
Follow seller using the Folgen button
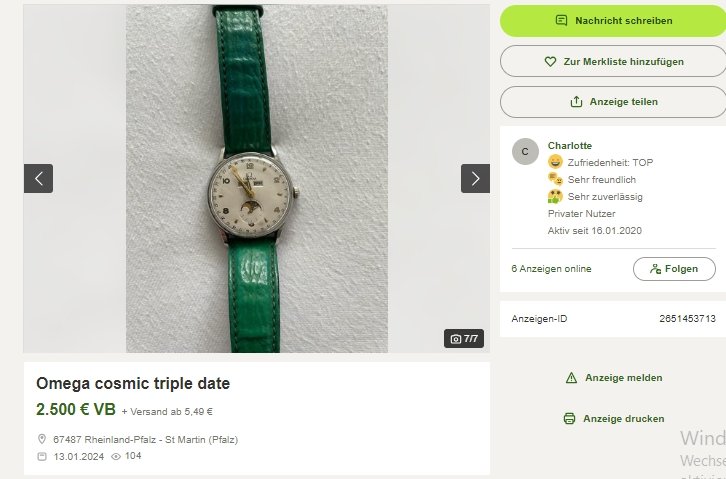pyautogui.click(x=674, y=269)
